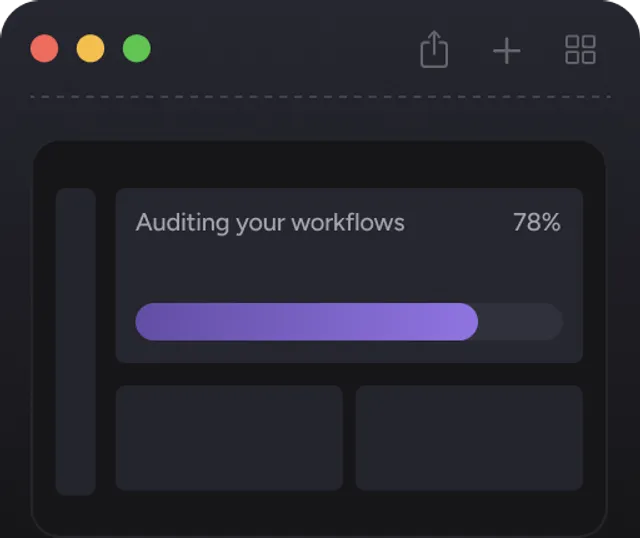Select the "Auditing your workflows" label
Screen dimensions: 640x538
click(x=270, y=222)
